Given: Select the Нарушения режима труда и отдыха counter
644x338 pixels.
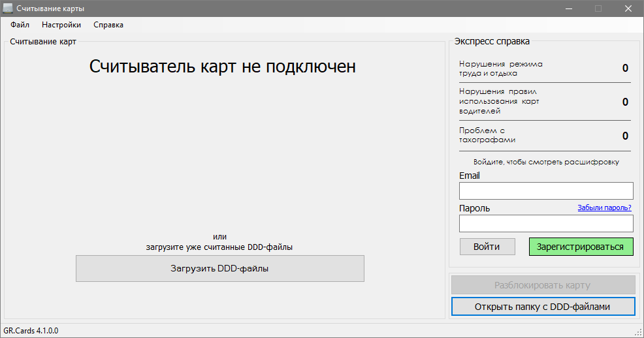Looking at the screenshot, I should (625, 69).
